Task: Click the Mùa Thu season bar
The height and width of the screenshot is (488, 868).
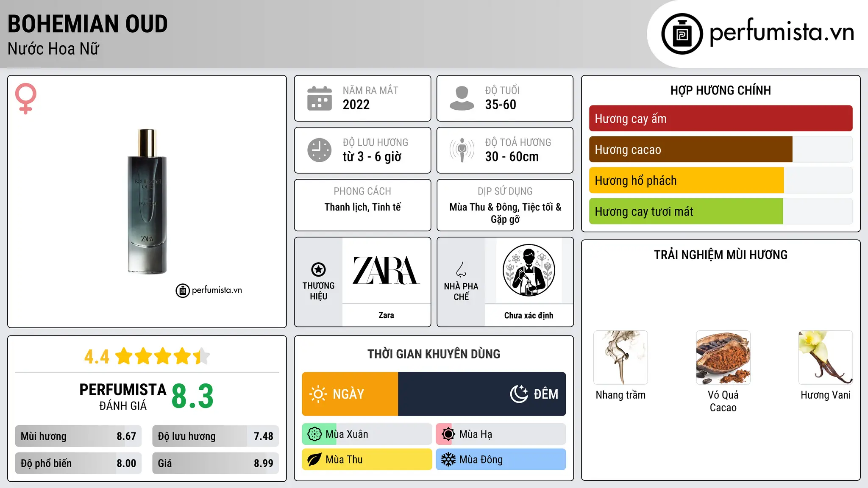Action: [367, 460]
